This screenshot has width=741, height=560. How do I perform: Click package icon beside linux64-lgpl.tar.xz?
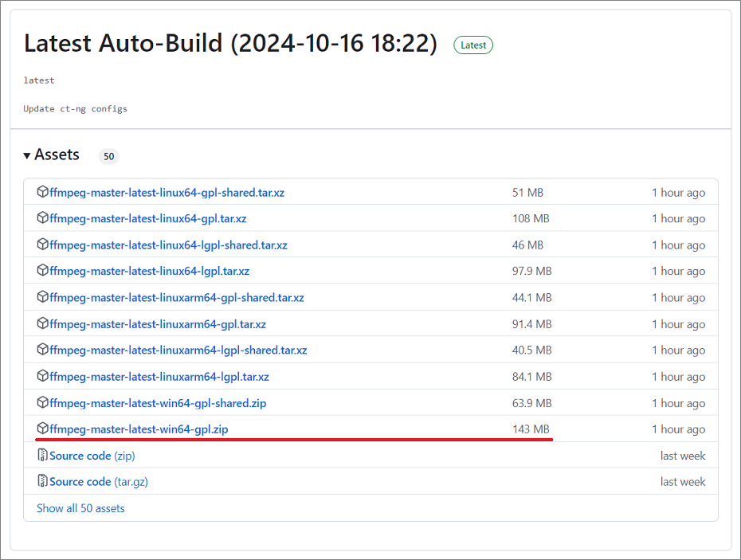tap(42, 270)
